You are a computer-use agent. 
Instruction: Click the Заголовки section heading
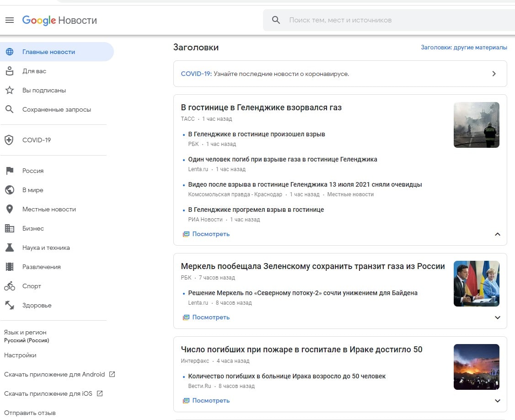coord(196,47)
